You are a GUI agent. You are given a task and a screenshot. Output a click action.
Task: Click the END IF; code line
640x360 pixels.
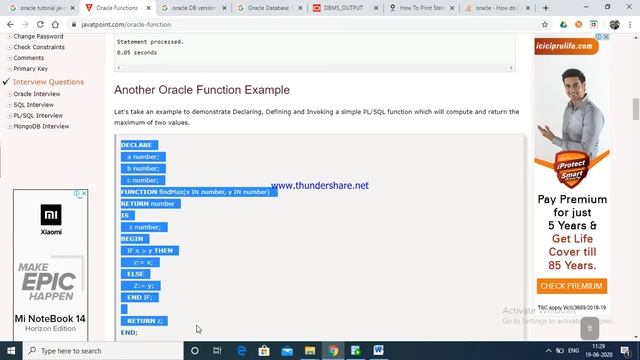pyautogui.click(x=140, y=298)
